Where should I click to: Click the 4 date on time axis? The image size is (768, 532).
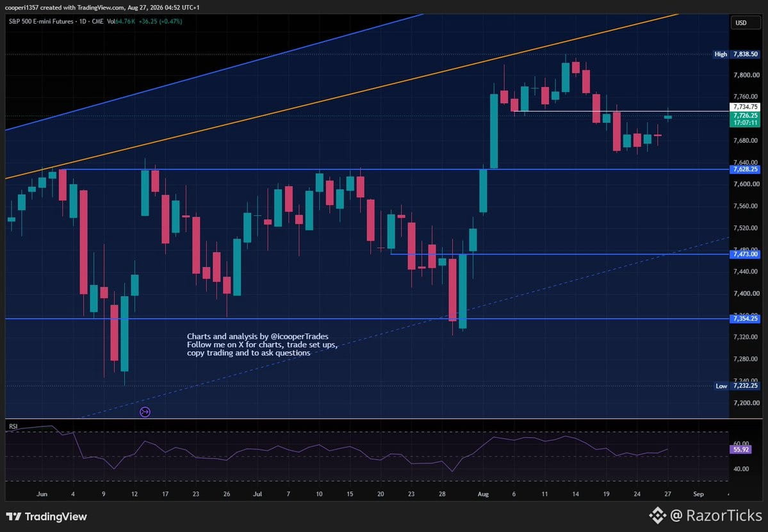coord(73,494)
